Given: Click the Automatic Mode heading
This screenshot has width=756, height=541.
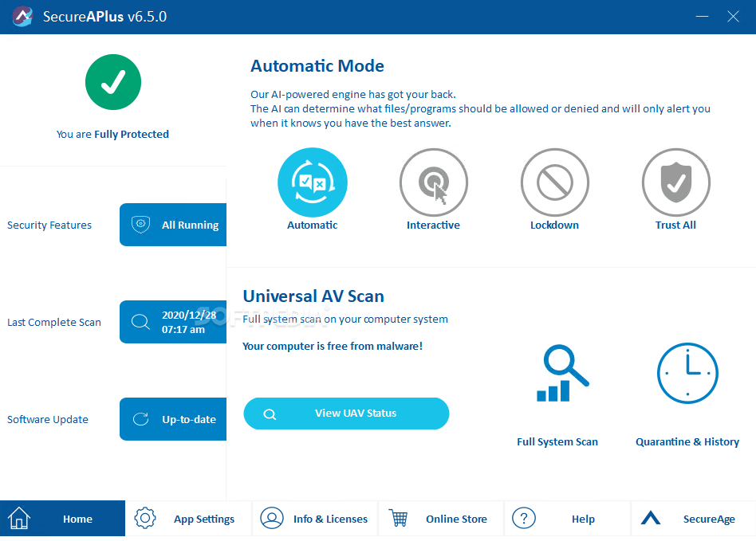Looking at the screenshot, I should tap(317, 66).
